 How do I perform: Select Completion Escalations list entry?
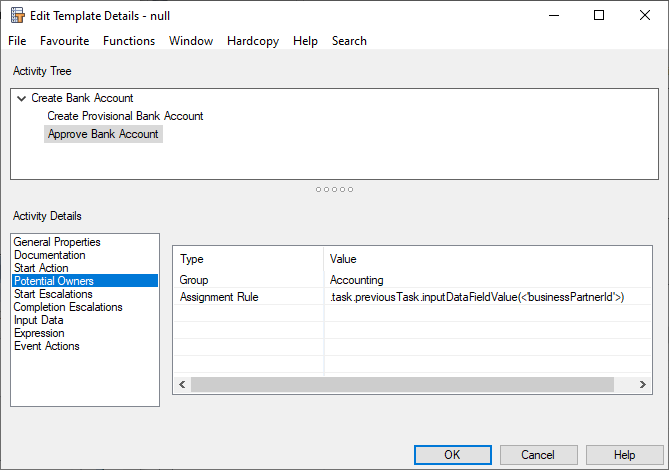pyautogui.click(x=68, y=307)
